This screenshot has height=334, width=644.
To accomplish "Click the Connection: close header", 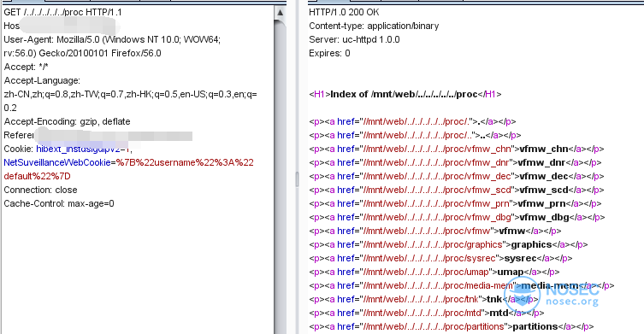I will (41, 190).
